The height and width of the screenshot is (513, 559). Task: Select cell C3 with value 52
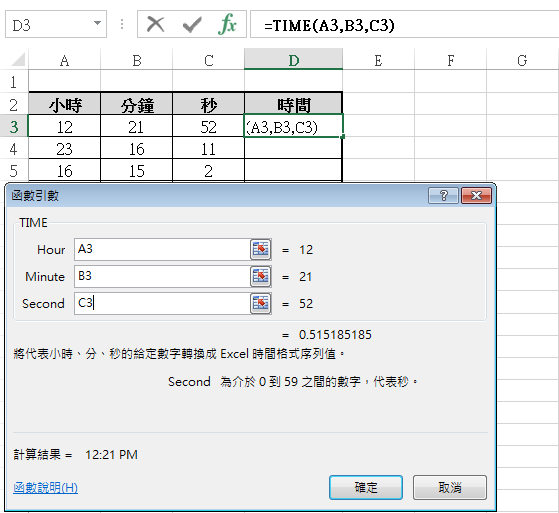click(209, 127)
